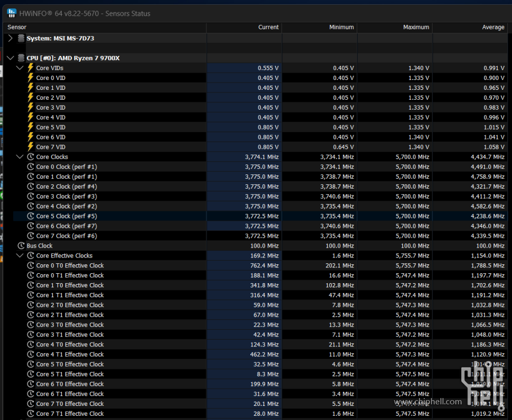Click Bus Clock current value 100.0 MHz
This screenshot has width=512, height=420.
[x=265, y=246]
